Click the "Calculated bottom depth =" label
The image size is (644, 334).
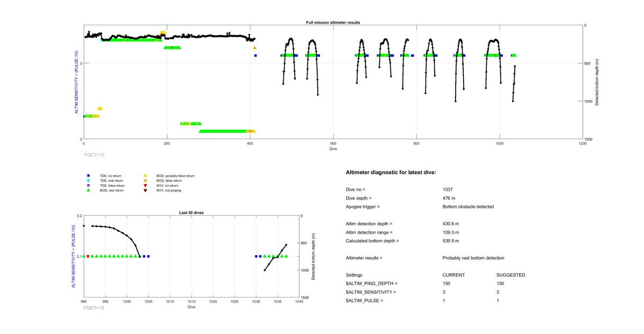pos(372,241)
